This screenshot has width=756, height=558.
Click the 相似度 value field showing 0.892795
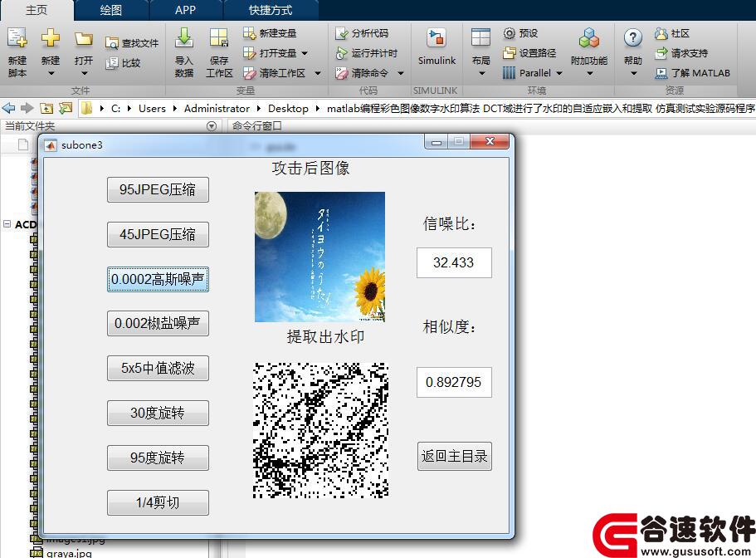(x=454, y=383)
